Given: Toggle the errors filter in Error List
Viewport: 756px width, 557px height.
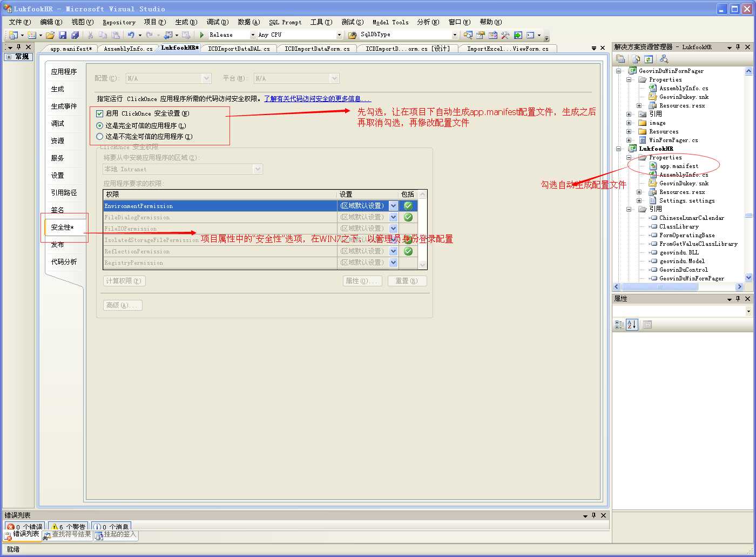Looking at the screenshot, I should (25, 527).
